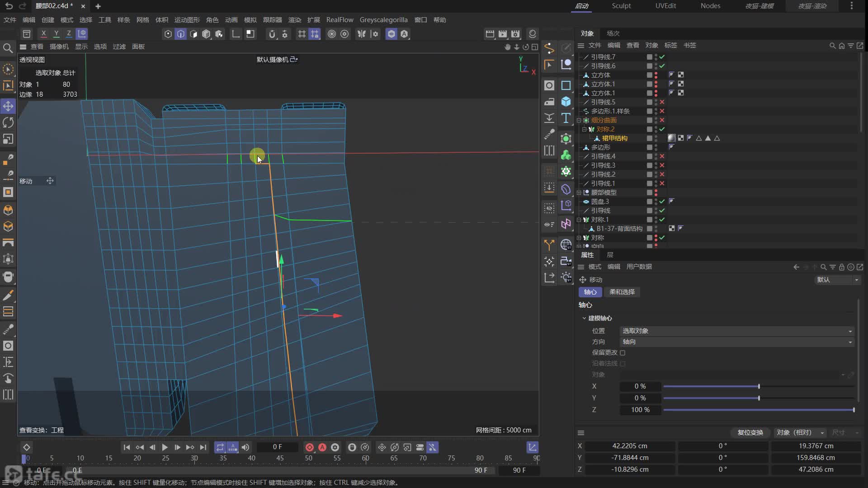
Task: Add a cube primitive from palette
Action: click(566, 102)
